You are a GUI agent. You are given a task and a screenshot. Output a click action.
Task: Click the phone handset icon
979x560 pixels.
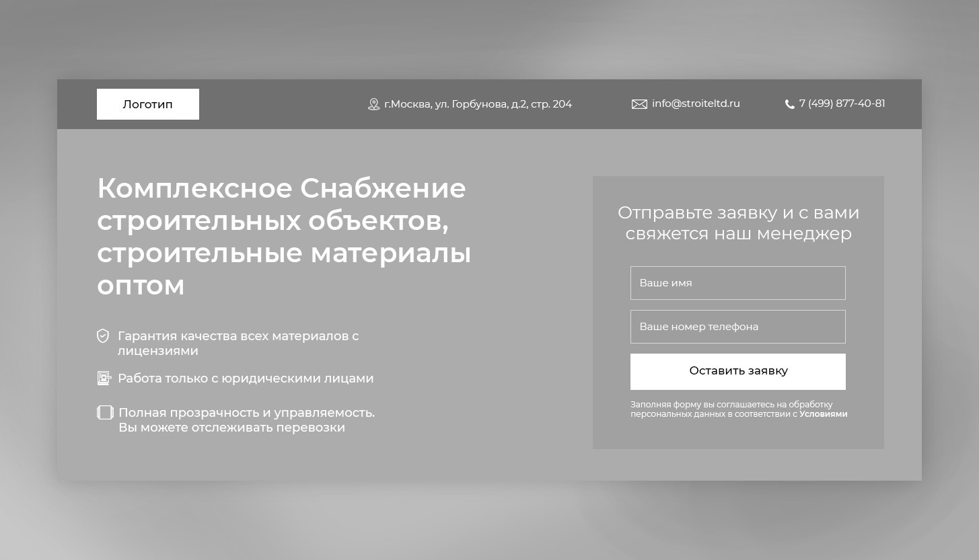[x=790, y=104]
